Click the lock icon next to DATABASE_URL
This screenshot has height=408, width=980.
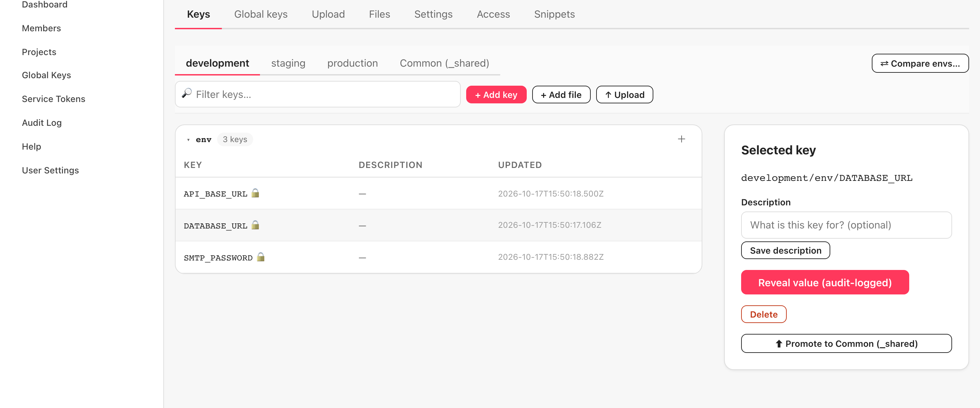pyautogui.click(x=255, y=225)
